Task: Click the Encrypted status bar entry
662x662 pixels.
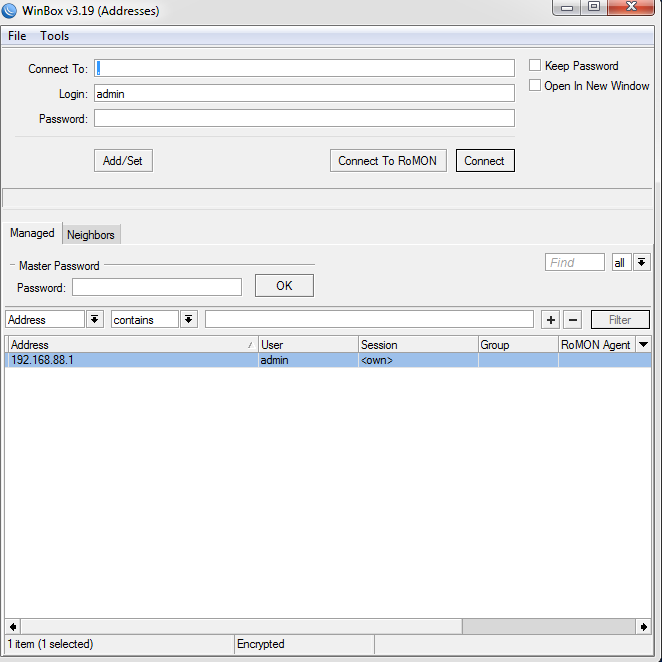Action: point(260,644)
